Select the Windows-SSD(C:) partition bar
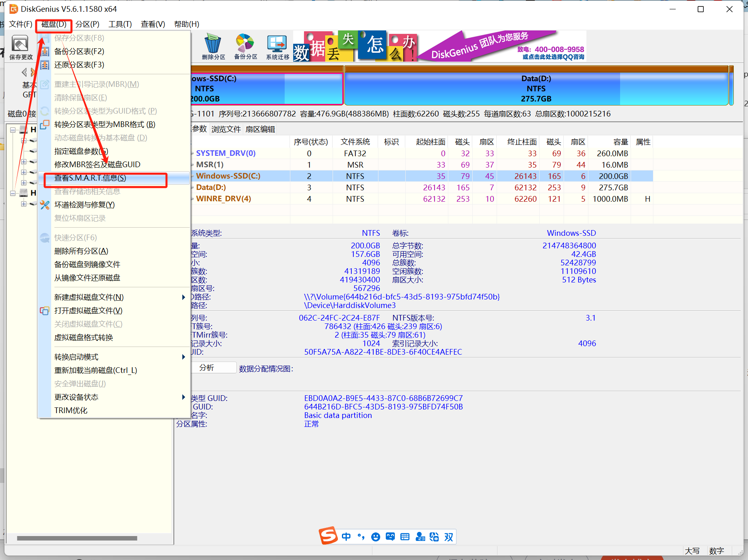Screen dimensions: 748x560 [267, 86]
